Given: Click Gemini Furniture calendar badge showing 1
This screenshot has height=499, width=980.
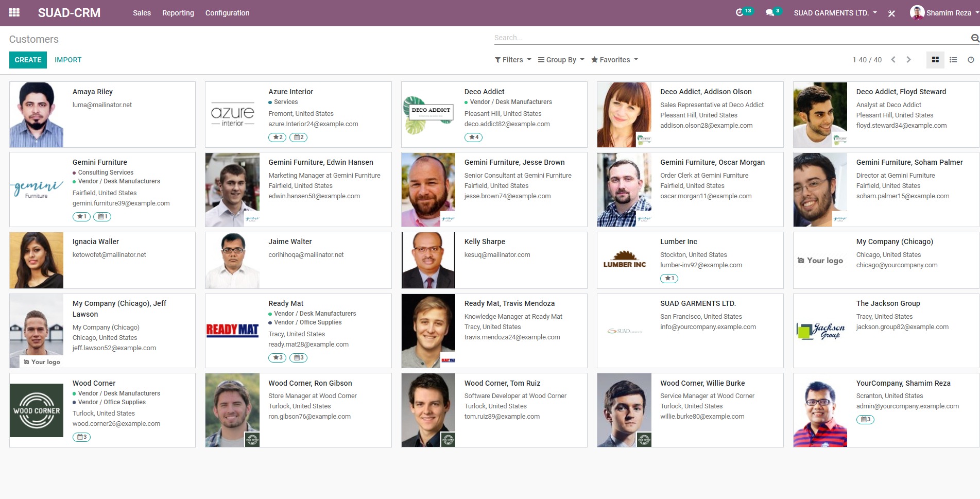Looking at the screenshot, I should 102,217.
